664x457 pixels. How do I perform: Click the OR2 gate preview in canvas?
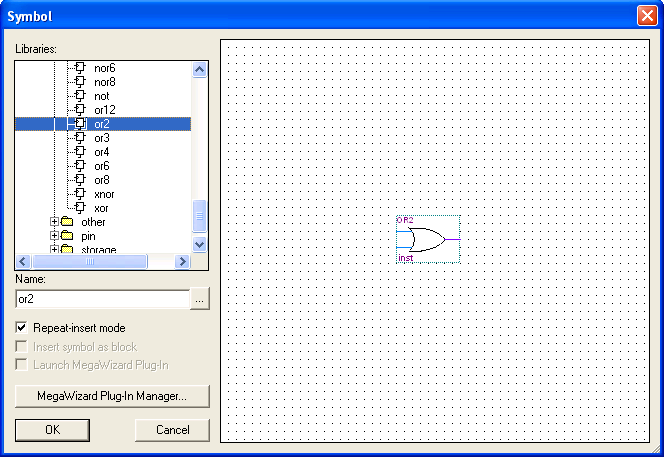click(x=428, y=240)
